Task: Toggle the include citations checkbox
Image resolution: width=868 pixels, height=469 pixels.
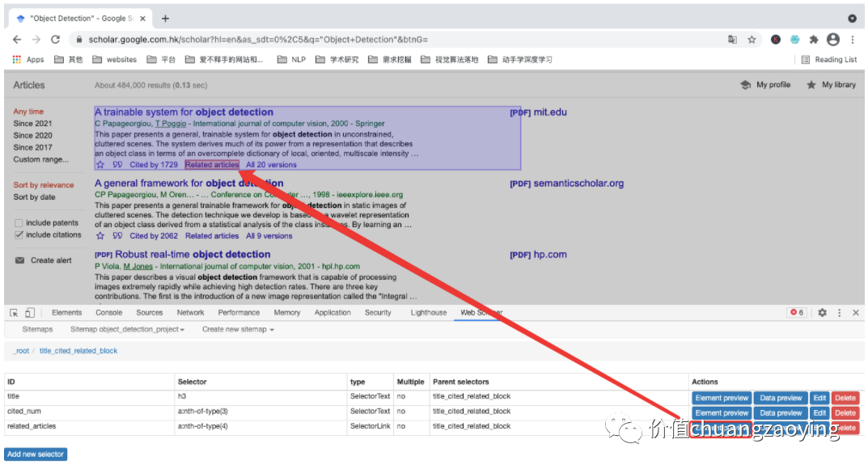Action: 19,235
